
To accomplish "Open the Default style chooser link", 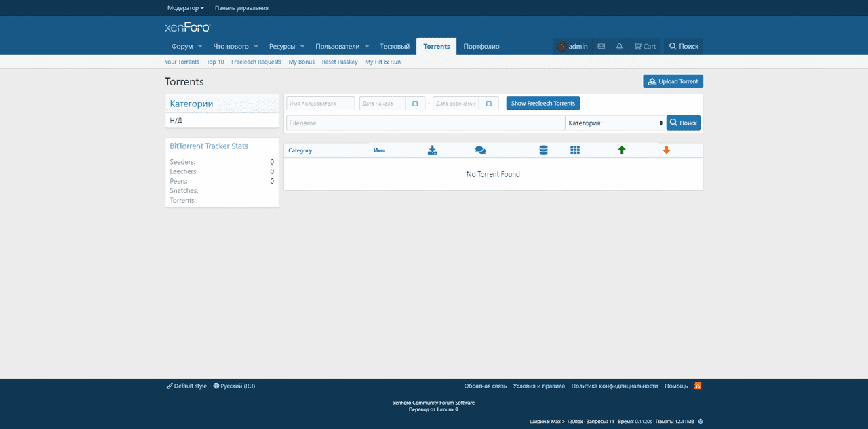I will [x=186, y=386].
